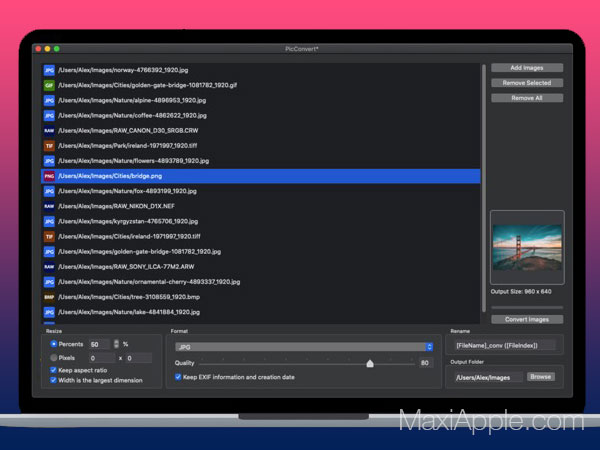Select Pixels resize radio button

click(x=54, y=358)
